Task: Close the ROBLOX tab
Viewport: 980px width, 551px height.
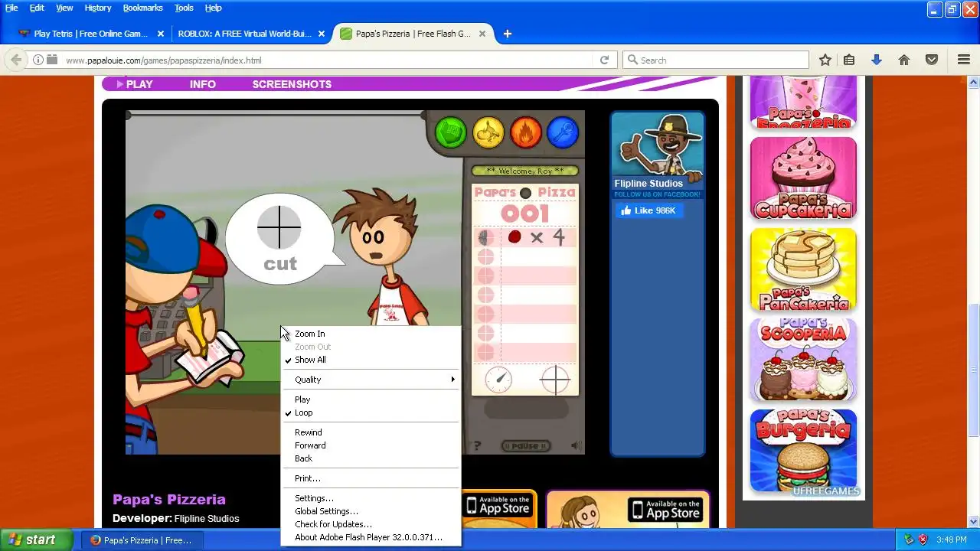Action: (322, 34)
